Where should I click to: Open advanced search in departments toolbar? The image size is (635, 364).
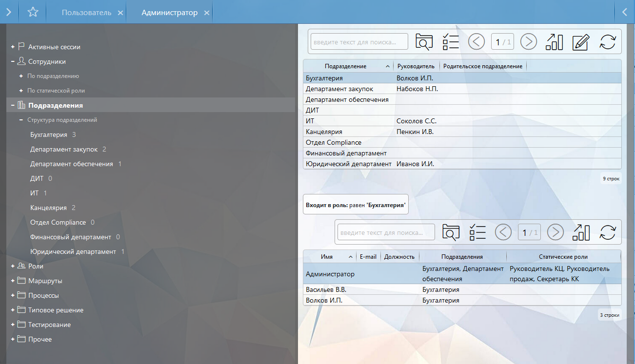pyautogui.click(x=424, y=42)
